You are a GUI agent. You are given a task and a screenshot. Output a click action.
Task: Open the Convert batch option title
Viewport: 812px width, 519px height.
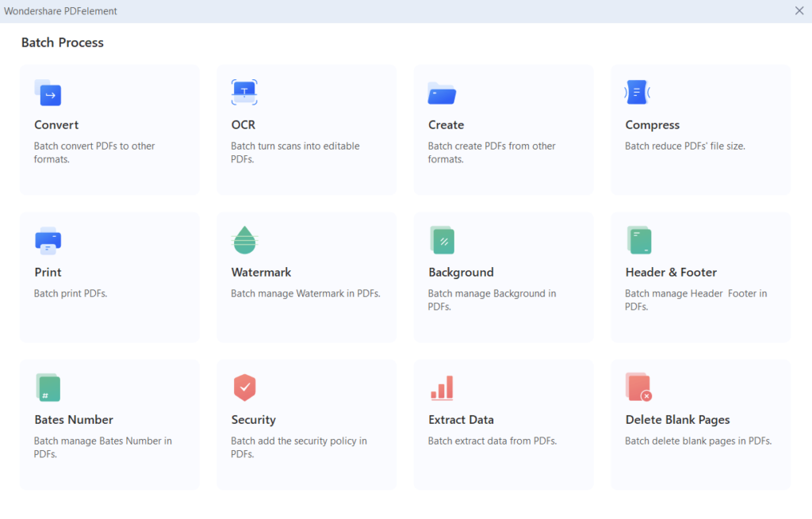(56, 124)
